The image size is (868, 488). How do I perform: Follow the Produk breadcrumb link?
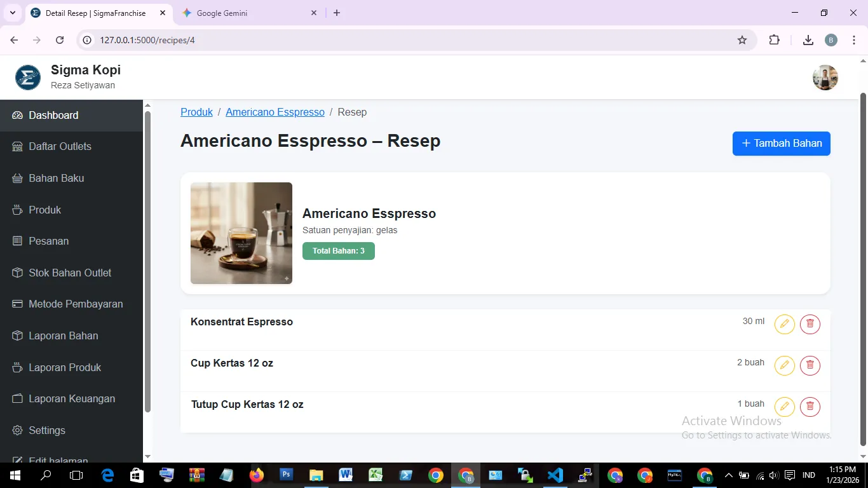(196, 112)
